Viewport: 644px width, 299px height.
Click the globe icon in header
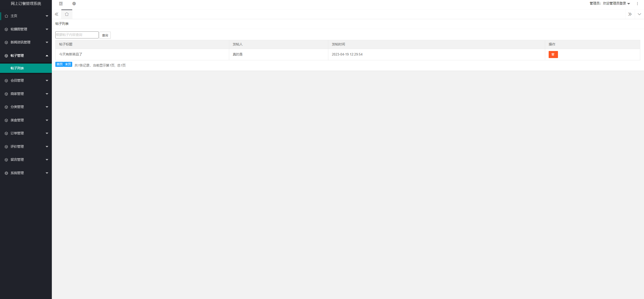pos(74,4)
